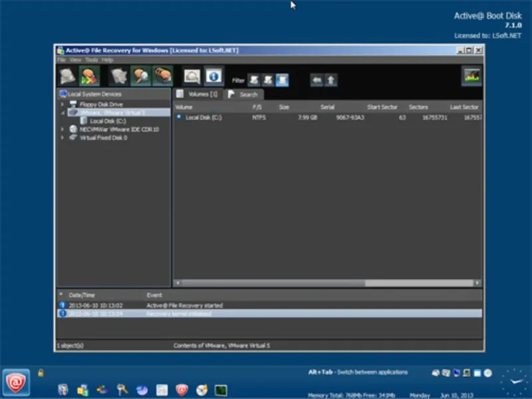This screenshot has width=532, height=399.
Task: Click the Active@ start button on taskbar
Action: (x=15, y=382)
